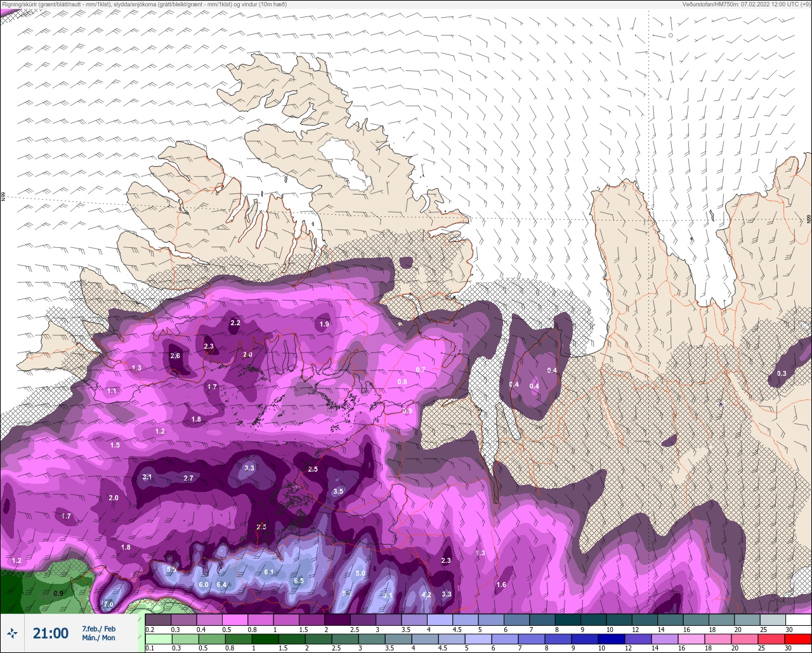This screenshot has height=653, width=812.
Task: Pick top-row legend swatch between 0.2 and 0.3
Action: click(158, 619)
